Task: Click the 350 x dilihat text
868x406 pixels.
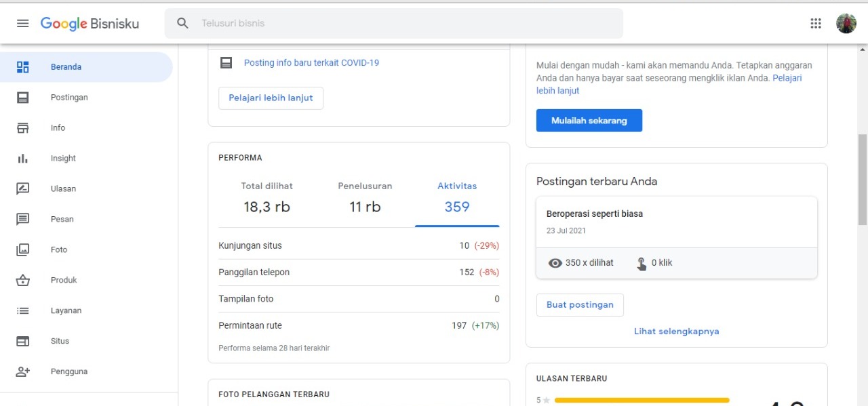Action: click(589, 263)
